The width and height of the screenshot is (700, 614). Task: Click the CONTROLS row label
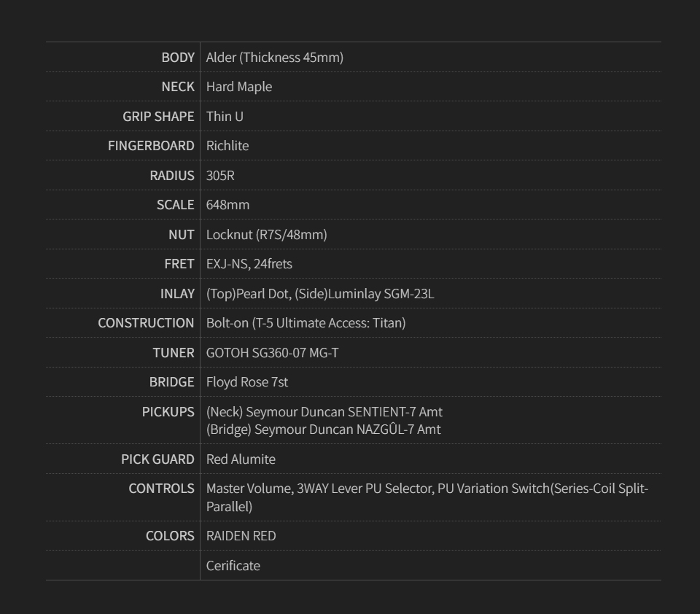coord(161,489)
